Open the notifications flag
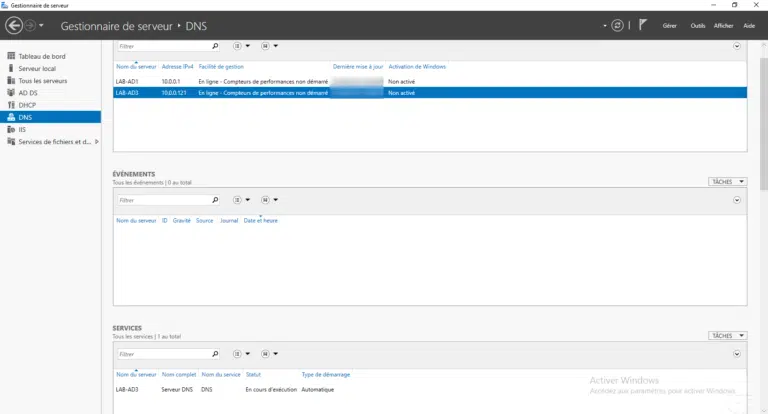Image resolution: width=768 pixels, height=414 pixels. click(643, 25)
